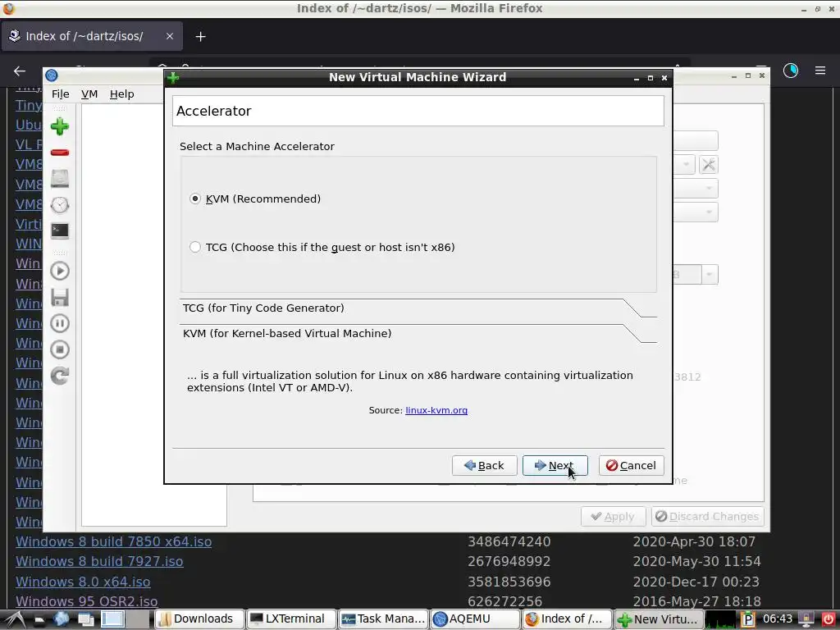Open the second combo box in AQEMU right panel
This screenshot has height=630, width=840.
tap(696, 189)
